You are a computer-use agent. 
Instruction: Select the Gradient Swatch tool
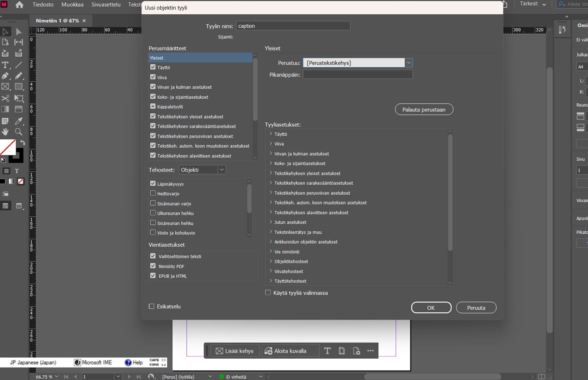(x=6, y=109)
